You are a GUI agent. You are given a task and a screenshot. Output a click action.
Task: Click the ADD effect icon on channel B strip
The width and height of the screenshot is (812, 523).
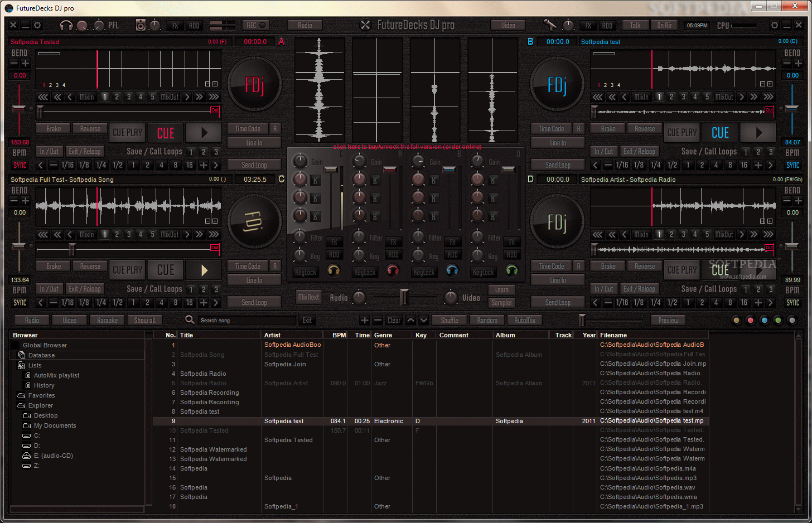(x=452, y=254)
